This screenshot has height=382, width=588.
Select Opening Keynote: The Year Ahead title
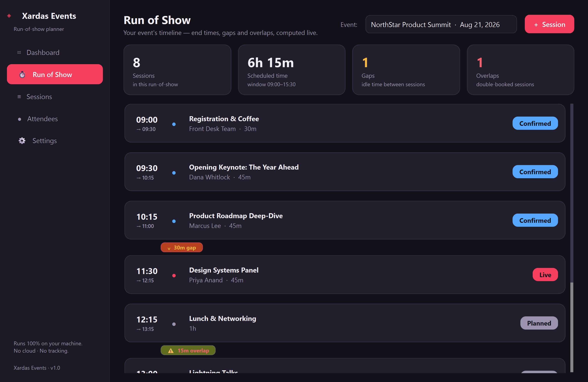point(244,167)
